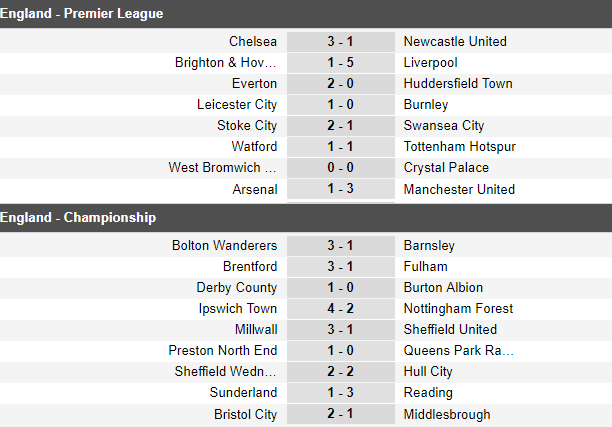This screenshot has height=427, width=612.
Task: Select the Chelsea 3 - 1 score
Action: click(341, 42)
